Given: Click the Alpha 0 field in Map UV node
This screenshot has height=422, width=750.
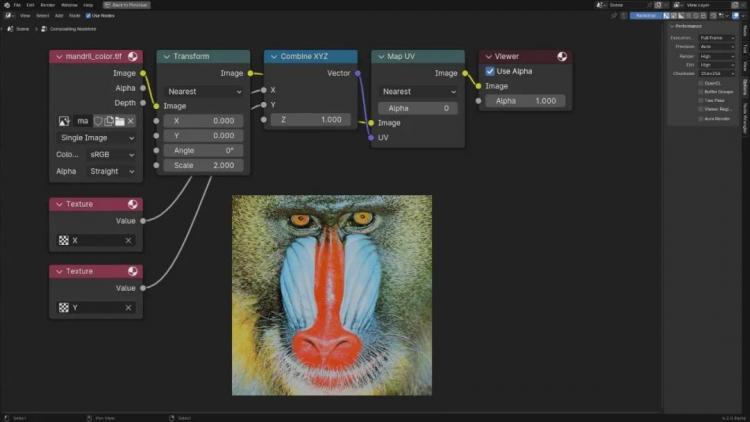Looking at the screenshot, I should 418,108.
